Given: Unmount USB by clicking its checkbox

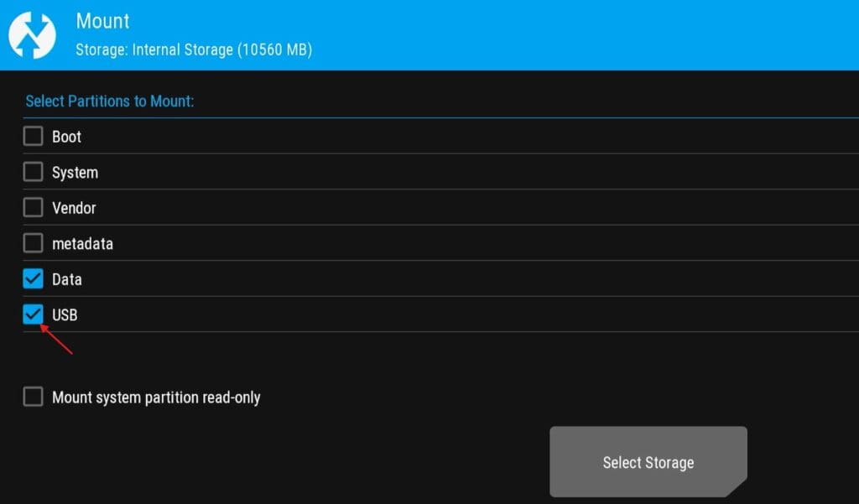Looking at the screenshot, I should pyautogui.click(x=33, y=314).
